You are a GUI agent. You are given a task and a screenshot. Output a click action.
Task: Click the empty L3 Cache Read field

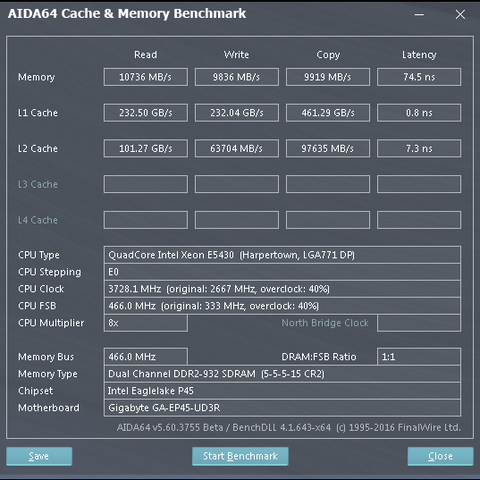coord(146,184)
